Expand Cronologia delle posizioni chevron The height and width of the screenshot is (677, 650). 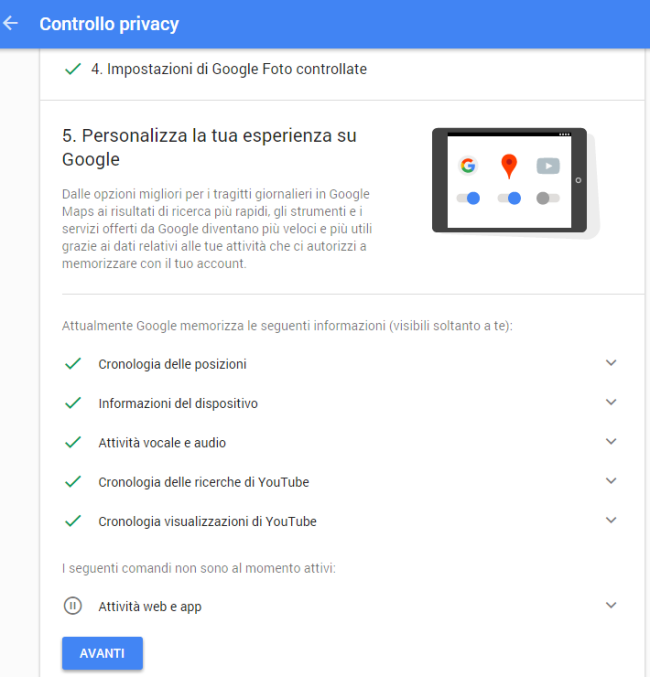[611, 363]
